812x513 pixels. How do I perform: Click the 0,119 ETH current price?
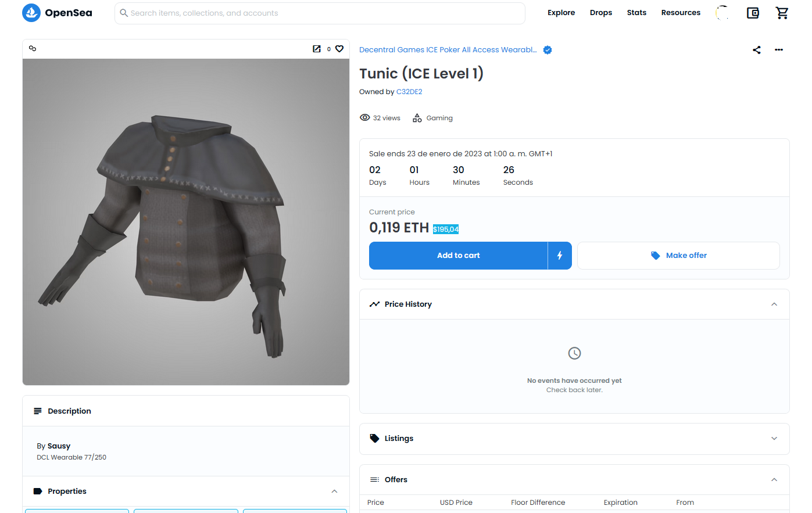pyautogui.click(x=399, y=228)
